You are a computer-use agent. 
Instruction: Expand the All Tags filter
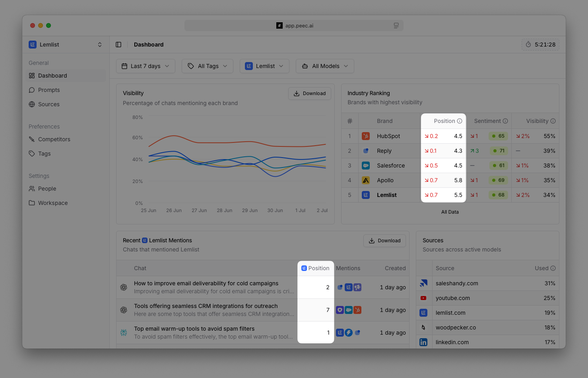207,66
